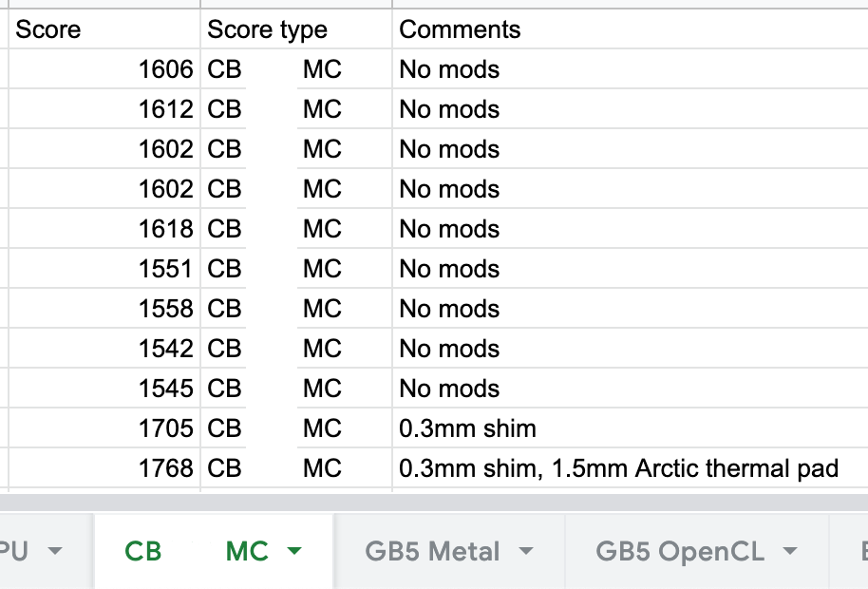Click the Score column header cell
This screenshot has height=589, width=868.
104,29
